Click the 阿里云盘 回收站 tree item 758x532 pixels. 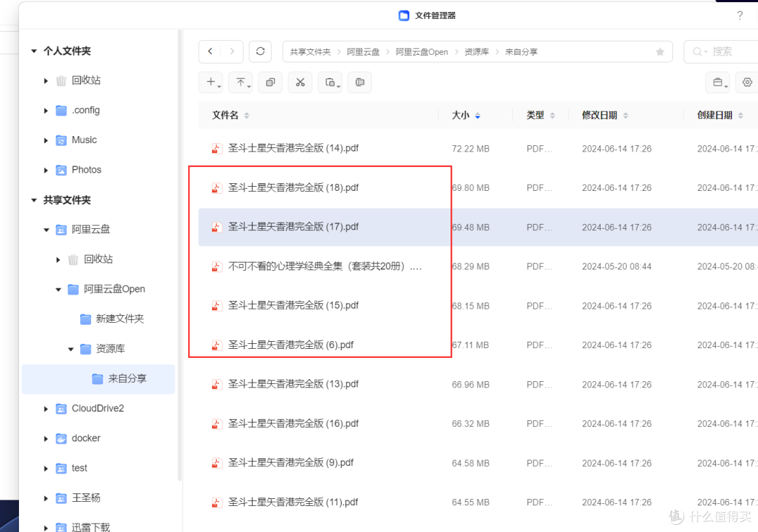pos(98,260)
